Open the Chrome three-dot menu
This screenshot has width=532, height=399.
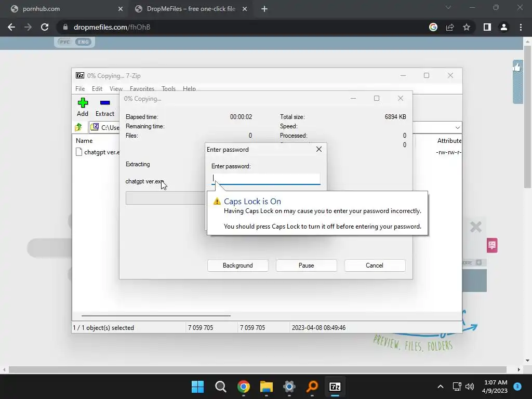[521, 27]
